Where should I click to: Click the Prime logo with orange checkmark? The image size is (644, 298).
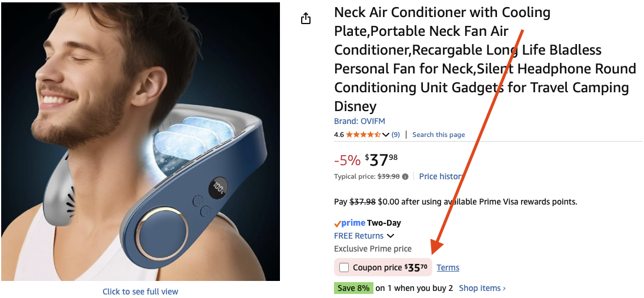pyautogui.click(x=349, y=223)
